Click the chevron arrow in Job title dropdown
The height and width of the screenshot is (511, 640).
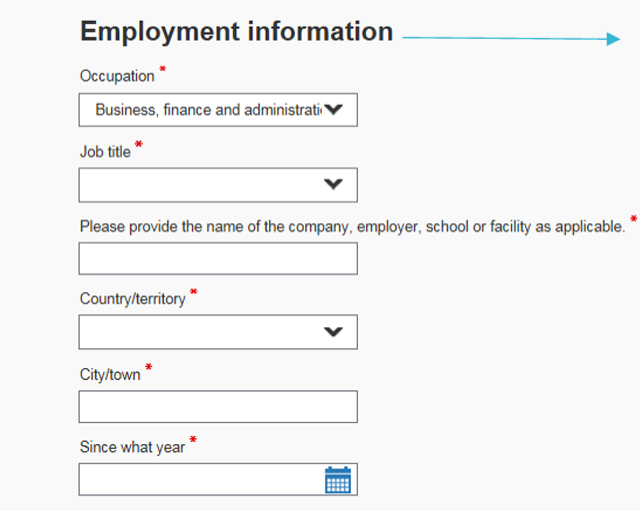pyautogui.click(x=334, y=184)
